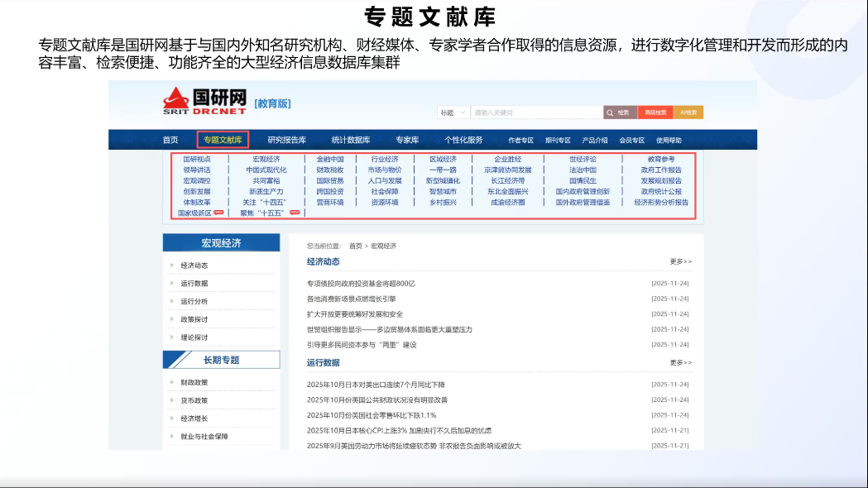Open the 高级检索 advanced search
The image size is (868, 488).
pyautogui.click(x=655, y=112)
